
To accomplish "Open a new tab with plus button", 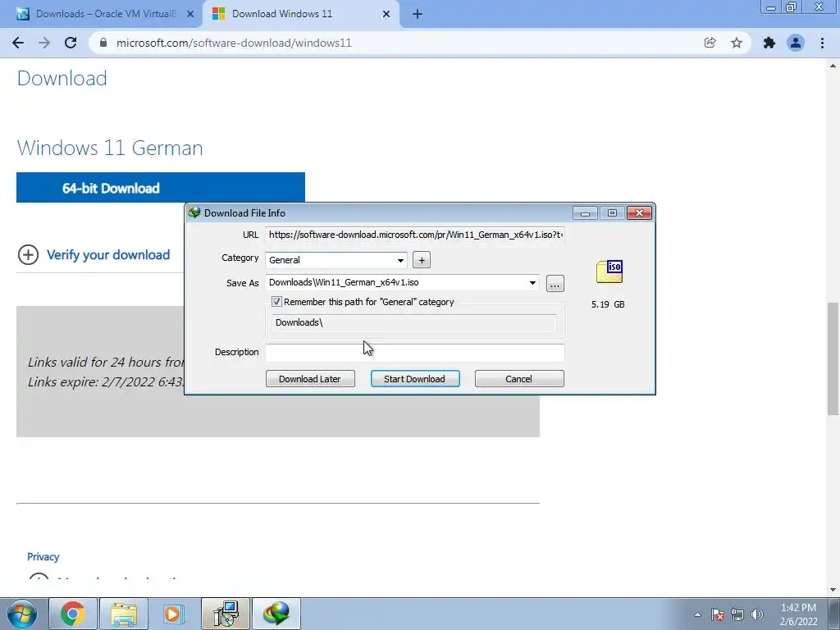I will coord(418,14).
